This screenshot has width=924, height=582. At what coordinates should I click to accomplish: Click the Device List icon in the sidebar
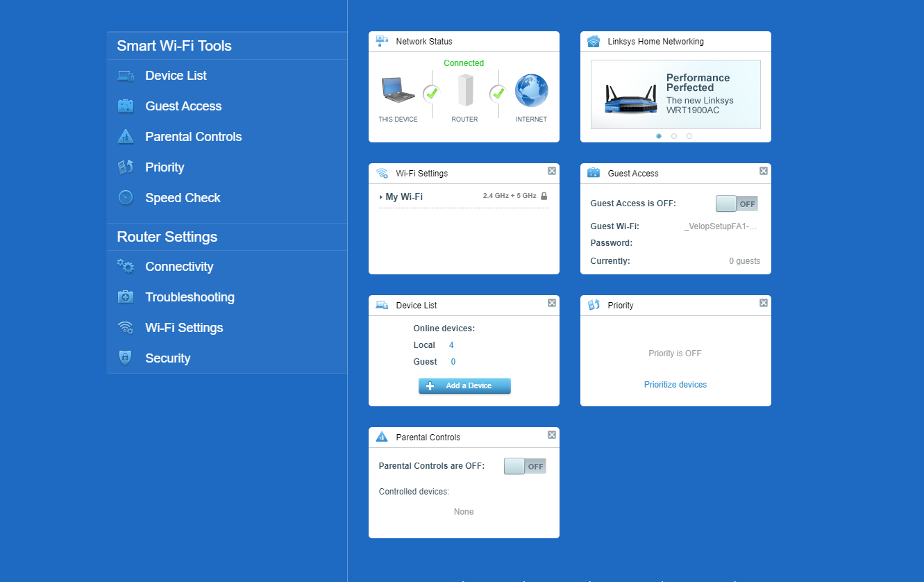pyautogui.click(x=126, y=74)
